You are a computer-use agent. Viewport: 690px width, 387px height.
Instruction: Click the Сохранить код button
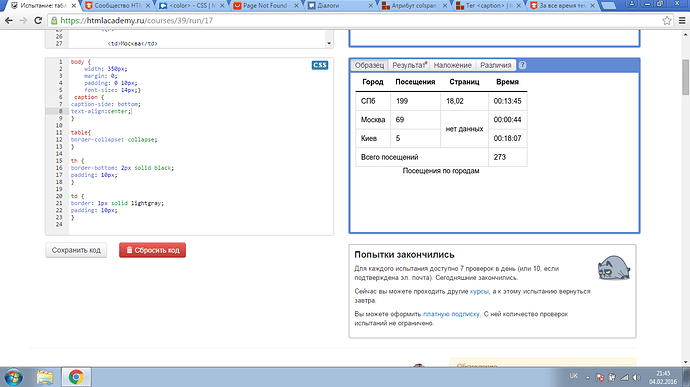76,250
